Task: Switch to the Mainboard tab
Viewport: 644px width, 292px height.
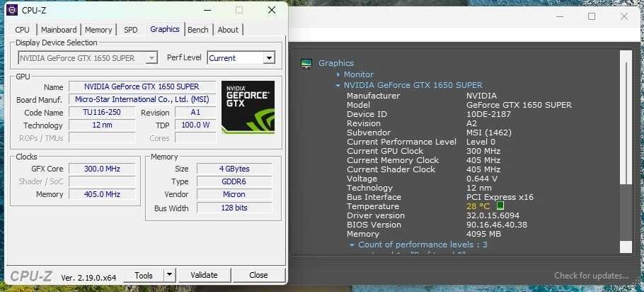Action: point(59,30)
